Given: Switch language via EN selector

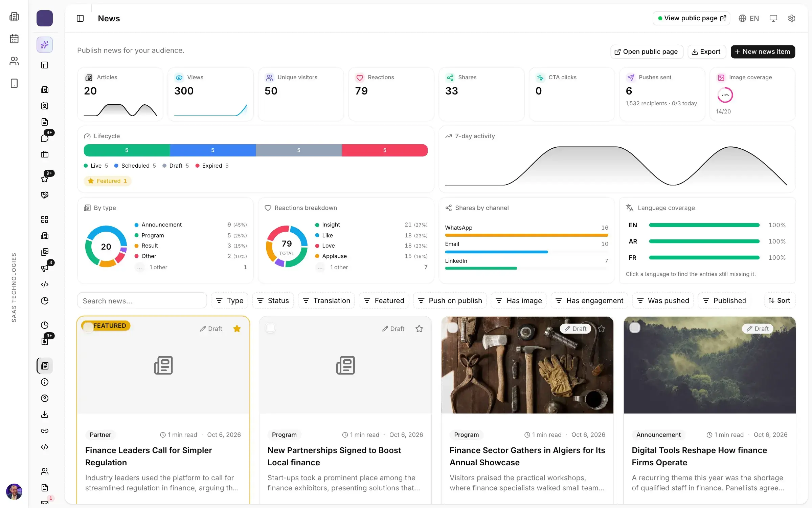Looking at the screenshot, I should (749, 18).
